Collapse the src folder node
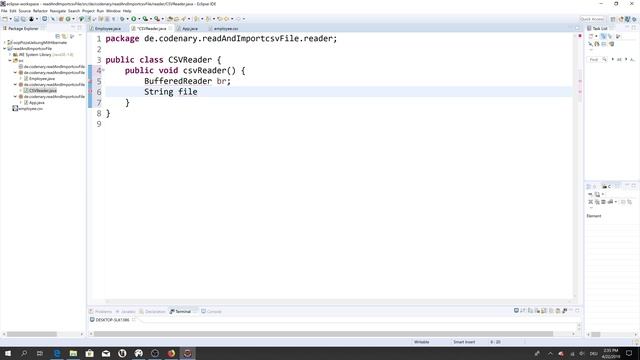 coord(10,60)
